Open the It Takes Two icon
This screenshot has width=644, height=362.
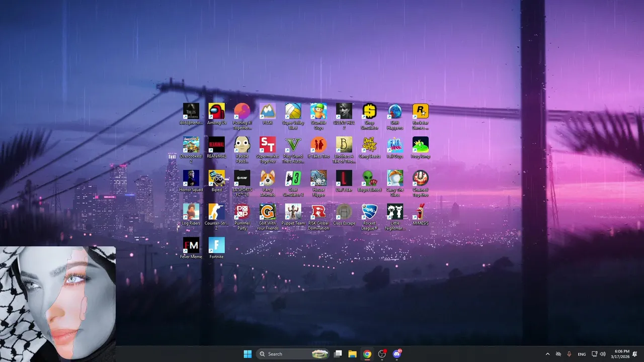click(318, 148)
